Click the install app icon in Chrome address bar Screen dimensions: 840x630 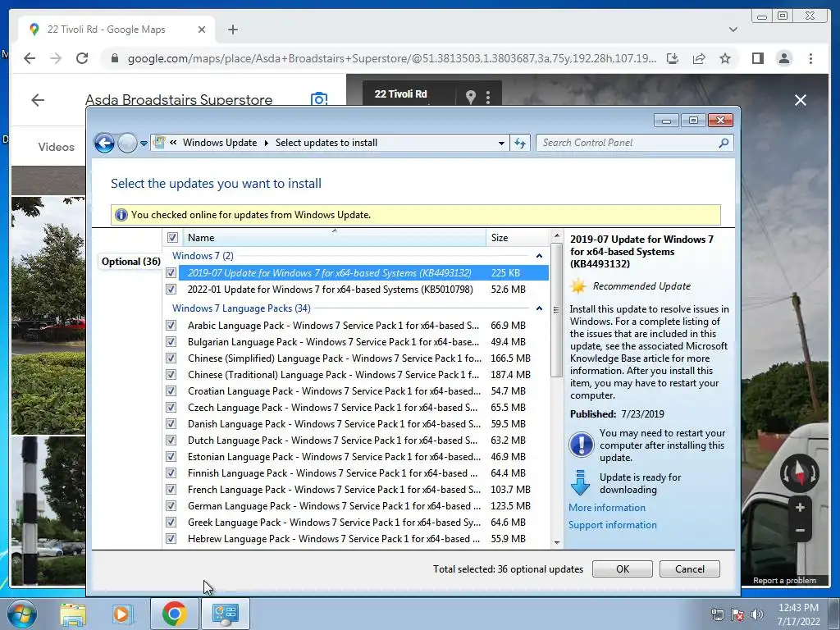(673, 58)
